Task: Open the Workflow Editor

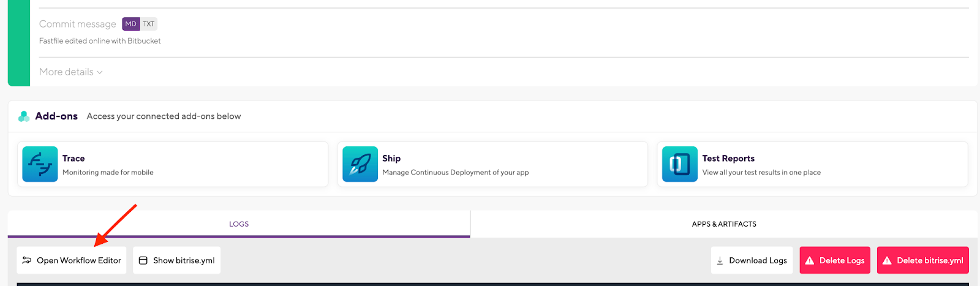Action: [x=71, y=260]
